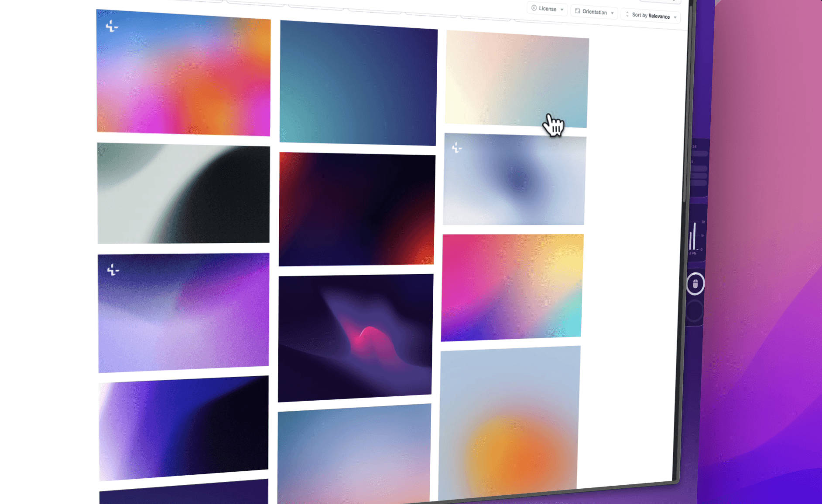Click the rectangle icon beside Orientation
This screenshot has height=504, width=822.
[578, 11]
